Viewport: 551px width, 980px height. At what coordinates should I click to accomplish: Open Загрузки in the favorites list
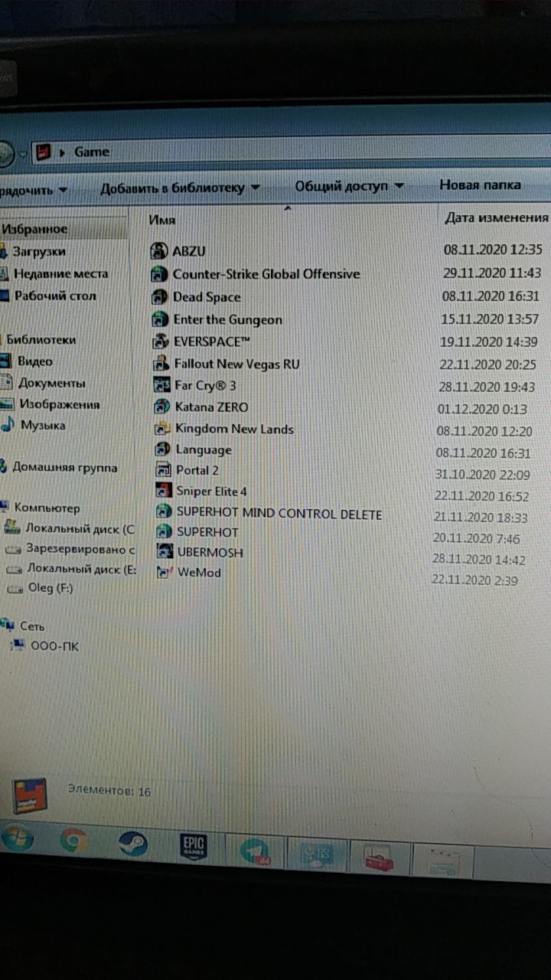pos(38,251)
